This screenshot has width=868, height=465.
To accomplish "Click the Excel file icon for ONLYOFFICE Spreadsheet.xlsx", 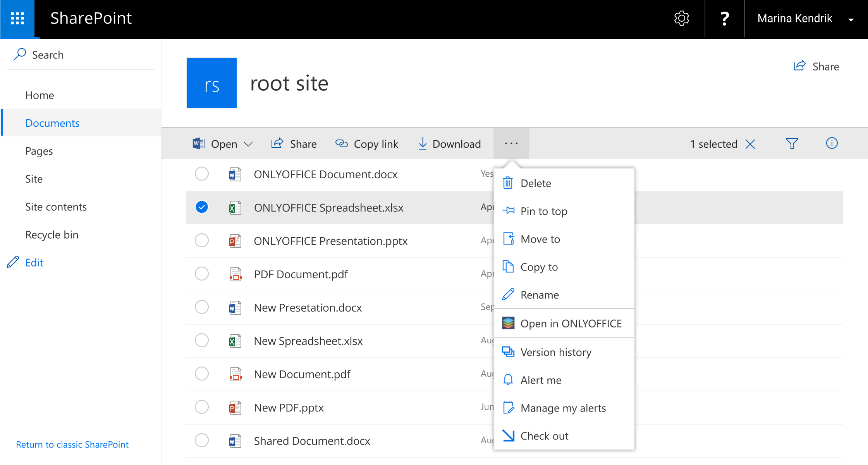I will point(235,208).
